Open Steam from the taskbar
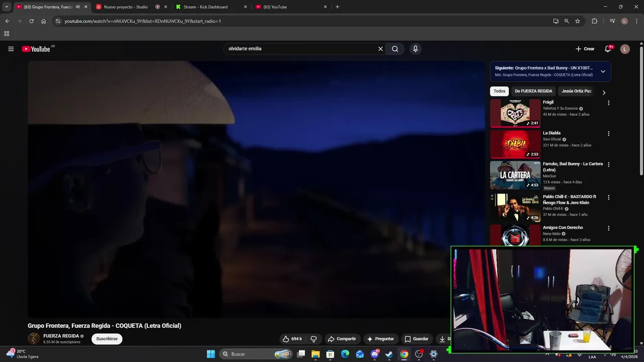644x362 pixels. 389,354
